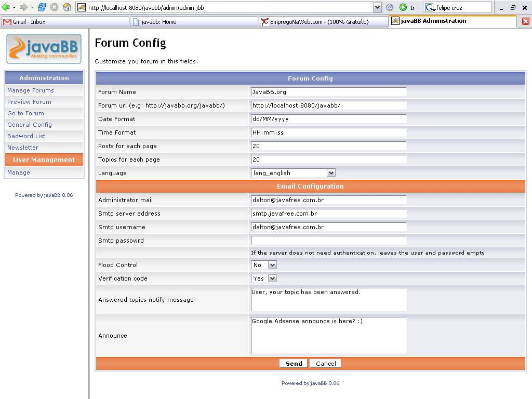Click the Stop loading icon
This screenshot has width=532, height=399.
[x=54, y=7]
